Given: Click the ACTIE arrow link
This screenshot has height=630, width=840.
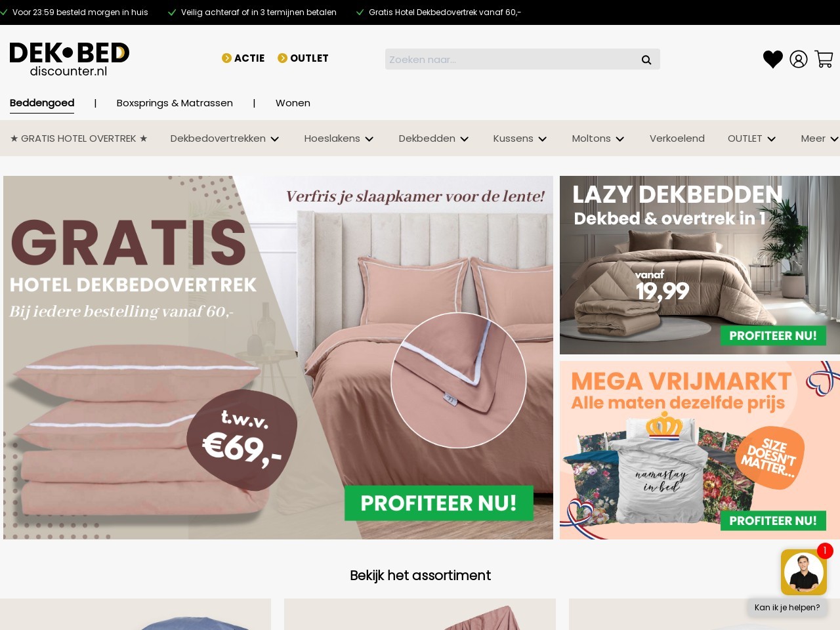Looking at the screenshot, I should point(243,58).
